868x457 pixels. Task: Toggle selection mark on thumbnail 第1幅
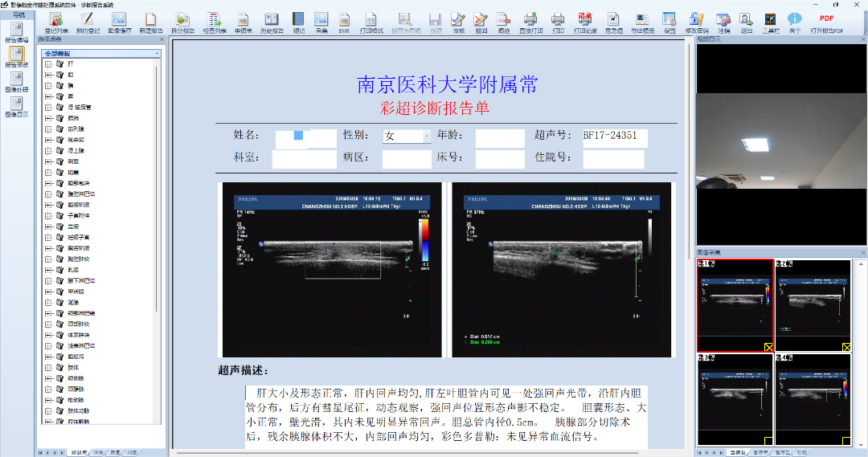(x=768, y=347)
